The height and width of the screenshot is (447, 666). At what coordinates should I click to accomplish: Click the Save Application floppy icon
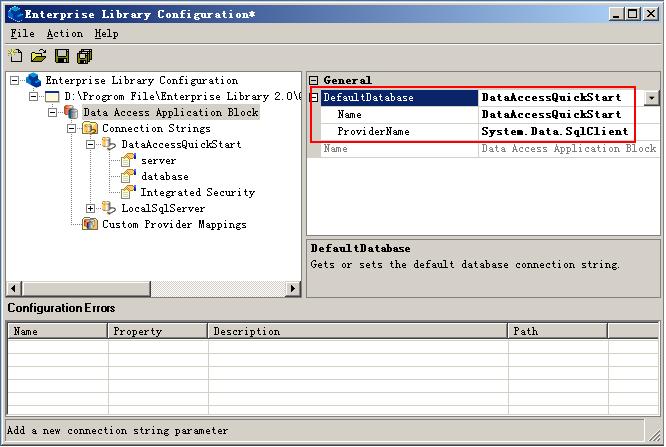click(x=62, y=56)
